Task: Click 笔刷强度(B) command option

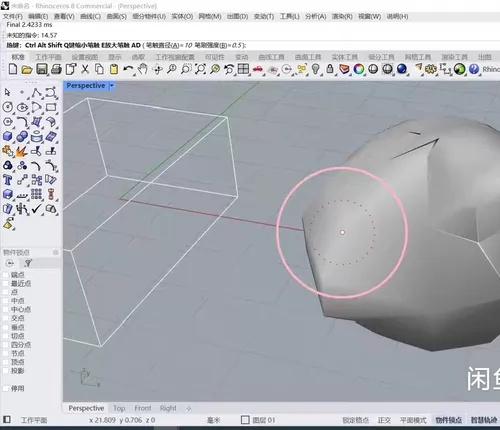Action: click(220, 45)
